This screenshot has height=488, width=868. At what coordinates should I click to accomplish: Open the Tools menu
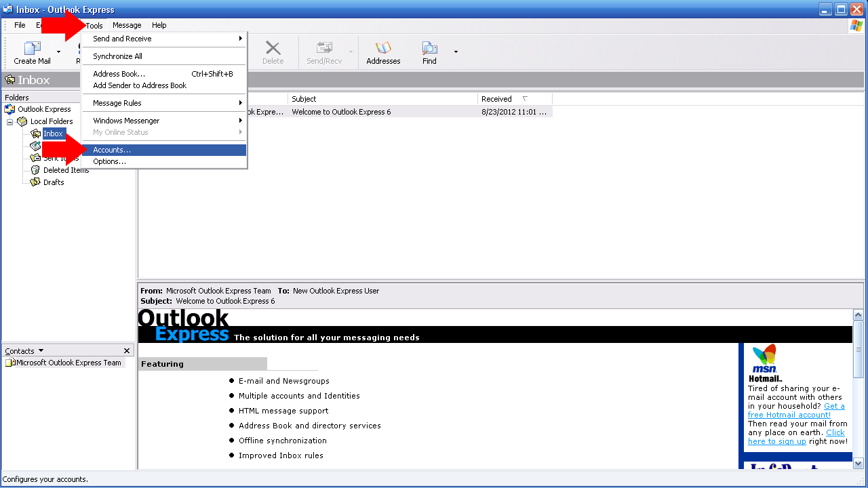pyautogui.click(x=94, y=25)
